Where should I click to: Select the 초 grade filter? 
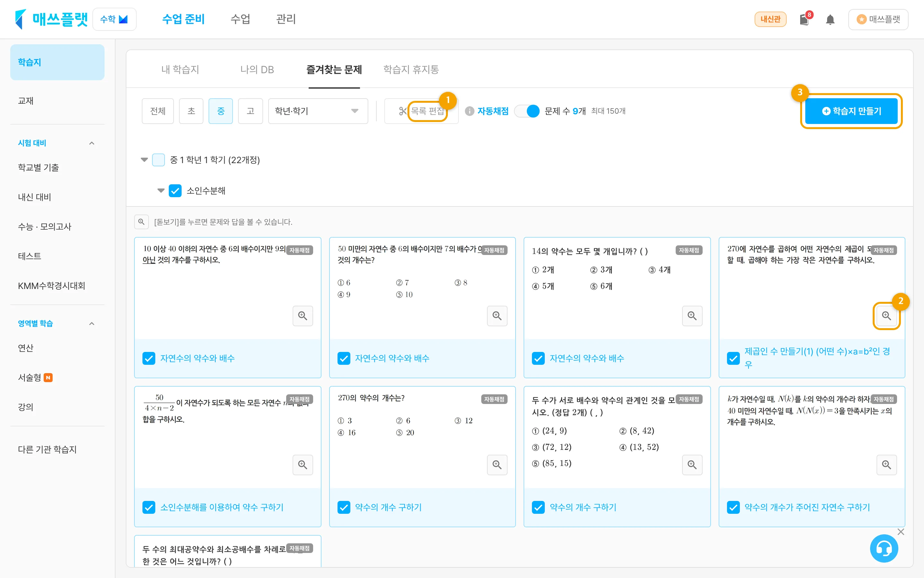pos(191,111)
